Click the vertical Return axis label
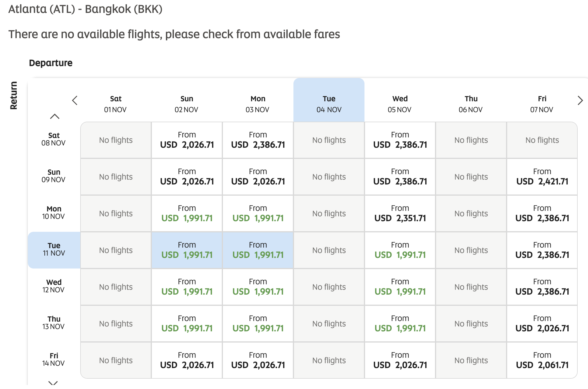 click(x=13, y=96)
